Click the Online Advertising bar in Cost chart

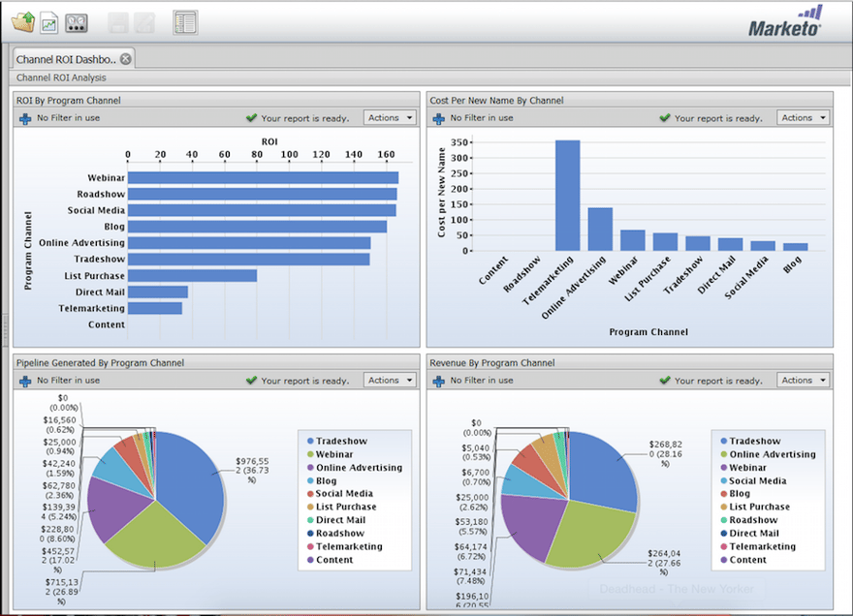600,229
